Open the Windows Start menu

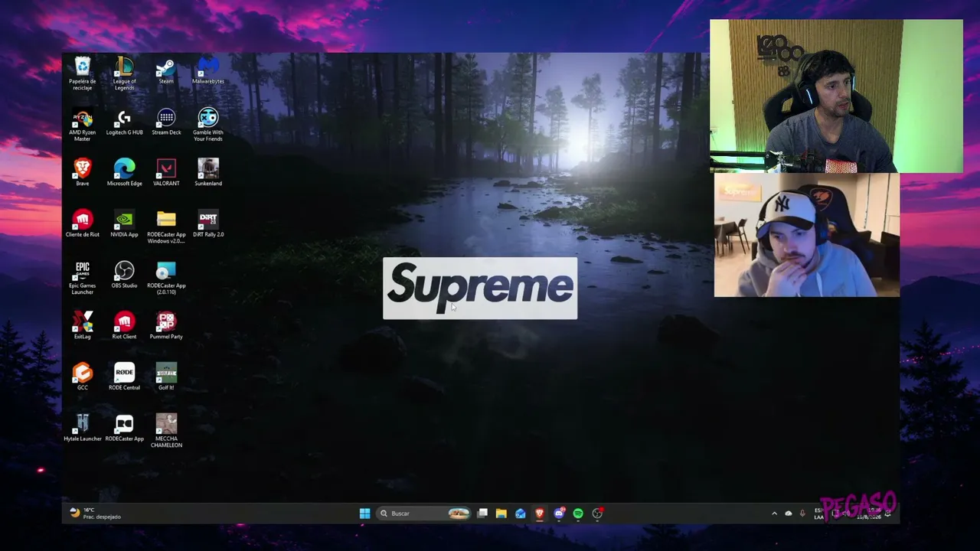(x=365, y=514)
